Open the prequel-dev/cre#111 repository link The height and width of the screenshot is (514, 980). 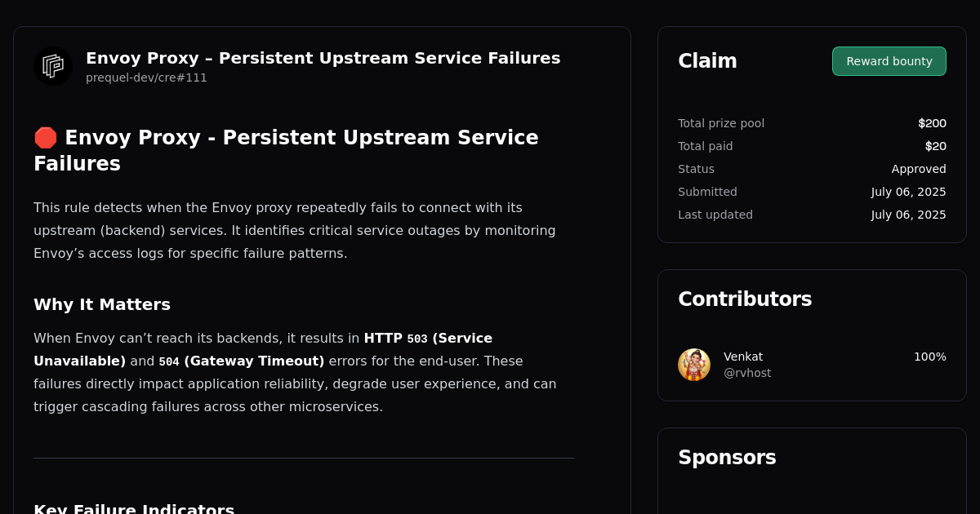[146, 78]
